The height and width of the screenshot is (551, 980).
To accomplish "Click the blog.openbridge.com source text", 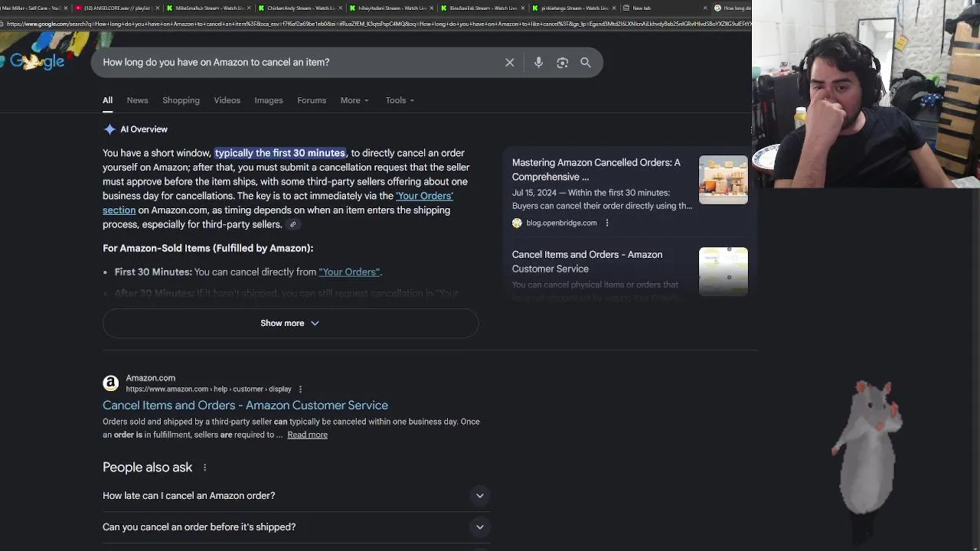I will (561, 223).
